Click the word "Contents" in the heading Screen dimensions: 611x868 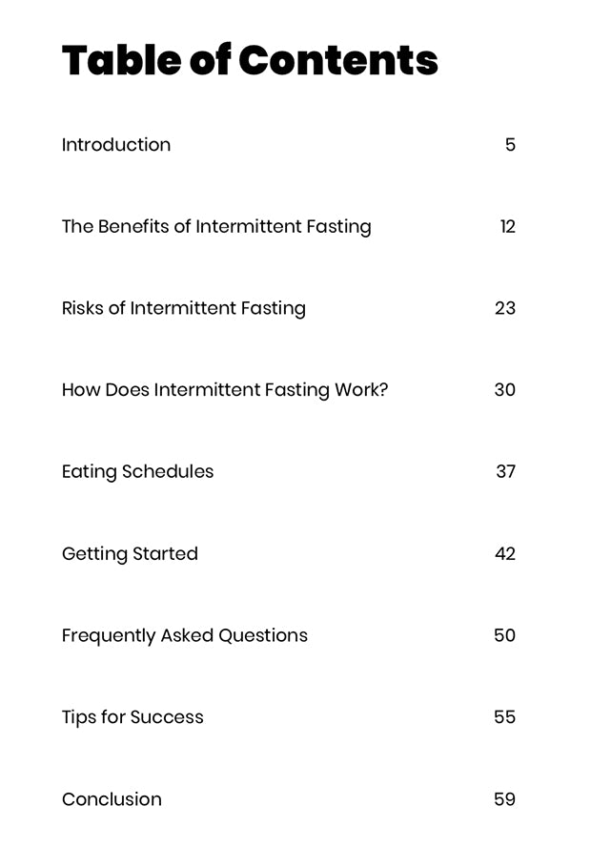click(338, 60)
